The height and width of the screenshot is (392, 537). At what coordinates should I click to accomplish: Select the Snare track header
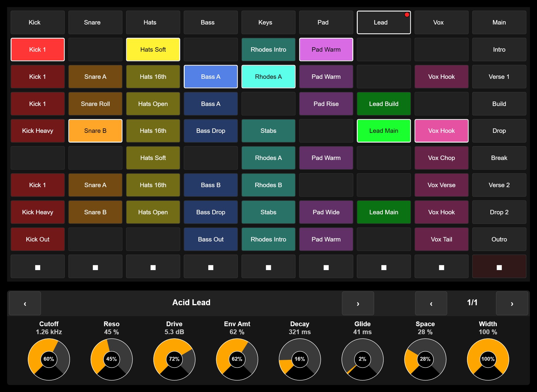point(95,22)
